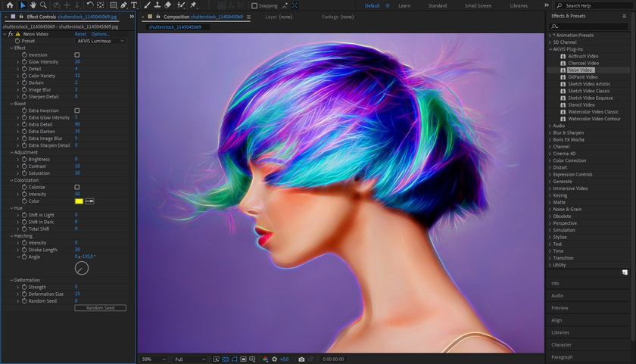Open the Neon Video Options link
The image size is (636, 364).
(x=100, y=34)
